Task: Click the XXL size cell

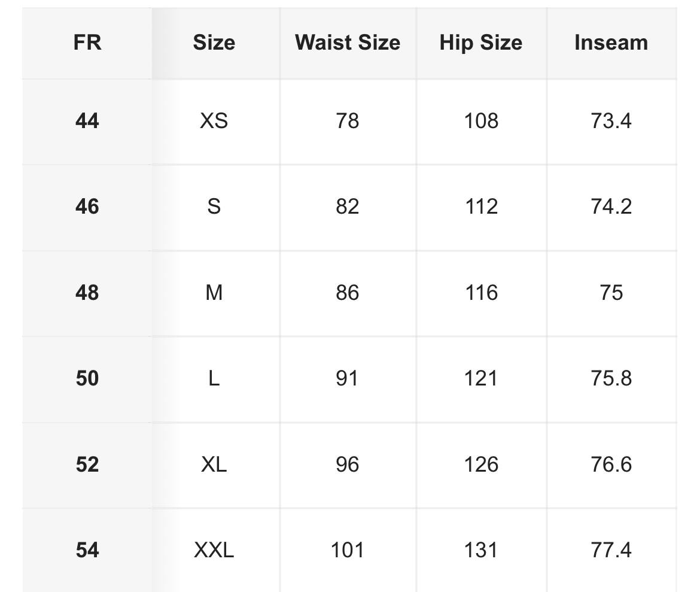Action: 215,551
